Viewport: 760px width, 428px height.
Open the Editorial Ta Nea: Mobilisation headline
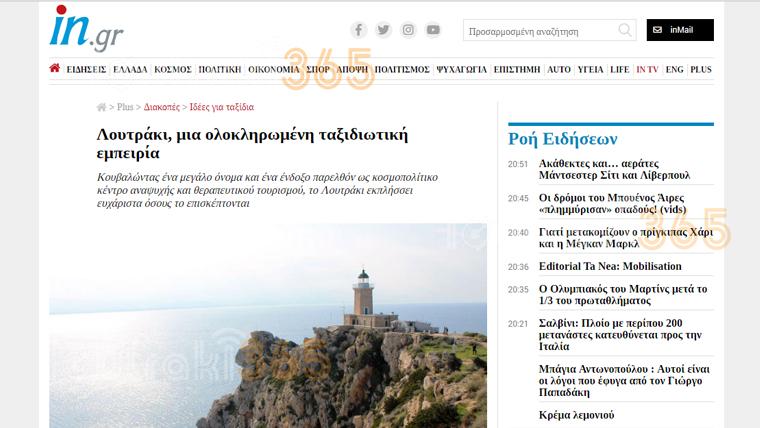click(x=609, y=266)
